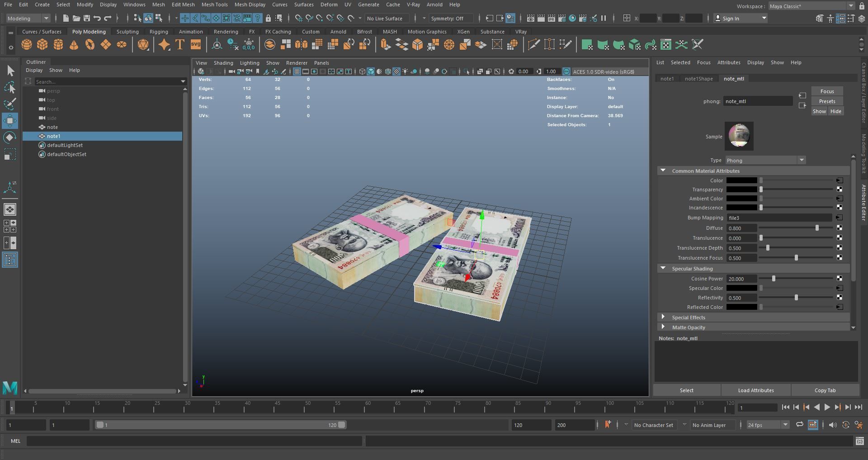The width and height of the screenshot is (868, 460).
Task: Select the Paint selection tool
Action: [x=10, y=104]
